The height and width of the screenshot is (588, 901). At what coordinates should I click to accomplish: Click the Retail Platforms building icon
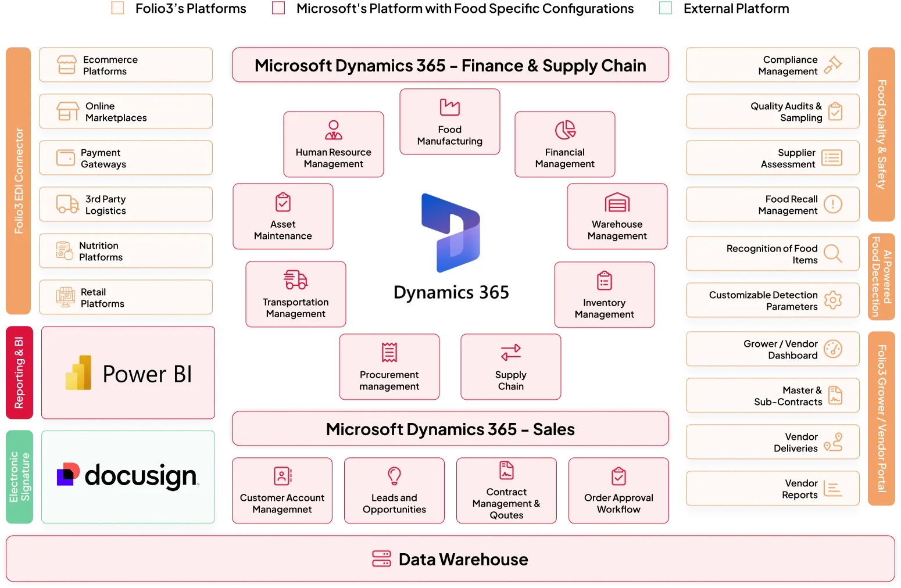[x=66, y=297]
